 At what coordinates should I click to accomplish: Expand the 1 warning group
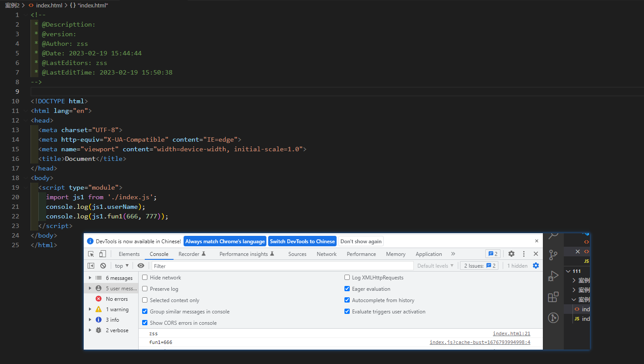(90, 309)
